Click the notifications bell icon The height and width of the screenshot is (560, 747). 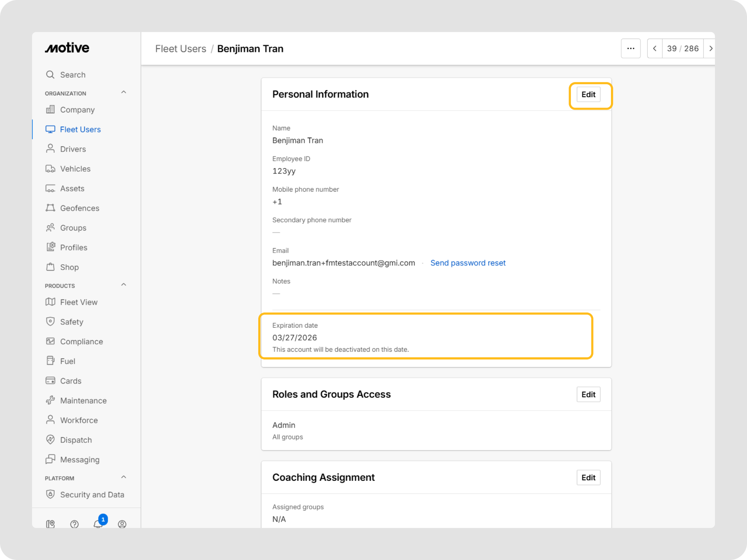coord(98,524)
